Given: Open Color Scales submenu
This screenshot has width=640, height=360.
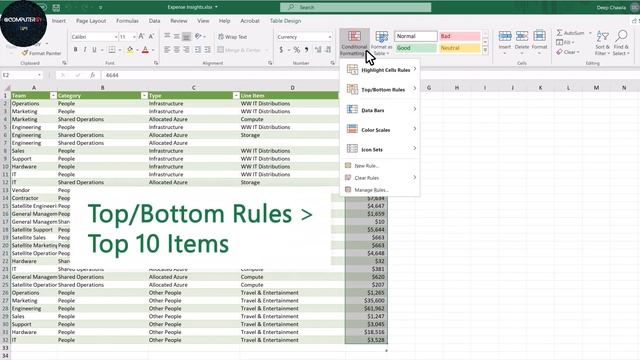Looking at the screenshot, I should point(380,129).
